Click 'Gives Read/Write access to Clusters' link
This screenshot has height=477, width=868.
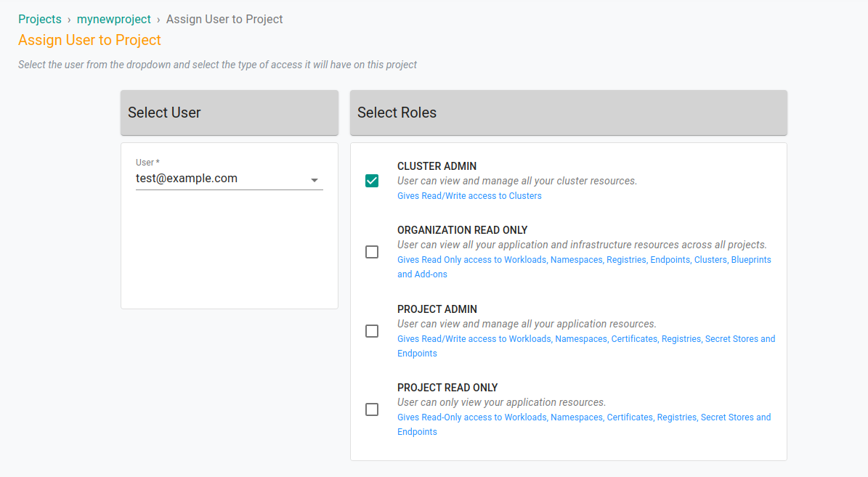(x=469, y=196)
